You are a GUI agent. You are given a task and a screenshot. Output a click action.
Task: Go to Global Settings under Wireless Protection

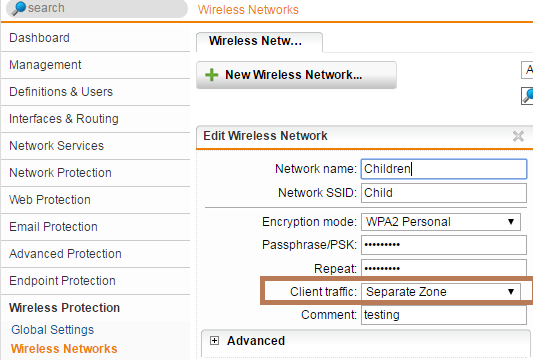tap(52, 330)
